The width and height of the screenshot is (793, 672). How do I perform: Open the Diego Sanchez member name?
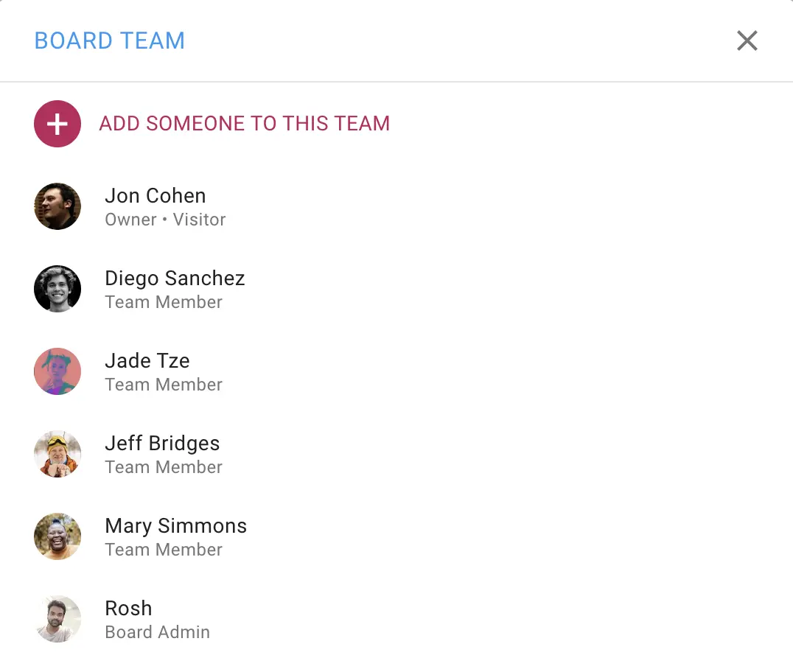pyautogui.click(x=175, y=279)
